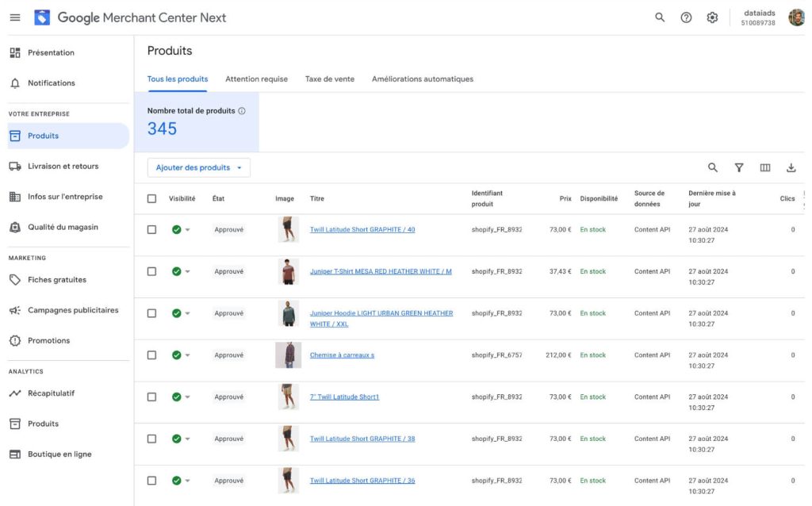
Task: Click the Chemise à carreaux product thumbnail
Action: point(289,355)
